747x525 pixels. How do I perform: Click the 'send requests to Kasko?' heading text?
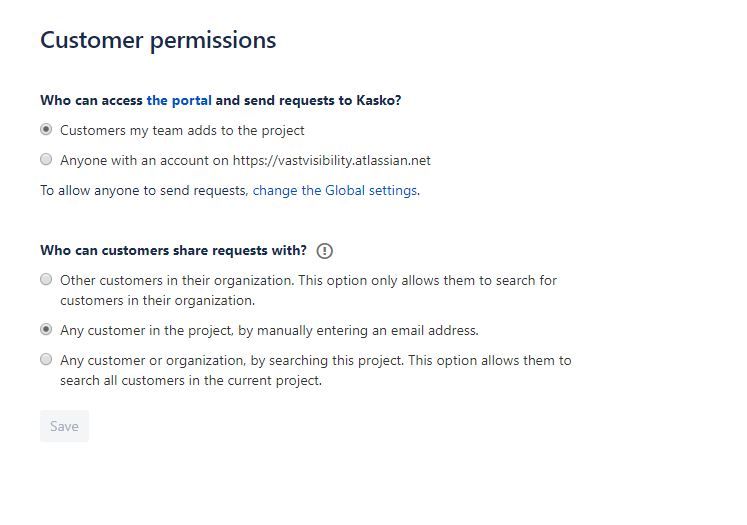point(323,101)
